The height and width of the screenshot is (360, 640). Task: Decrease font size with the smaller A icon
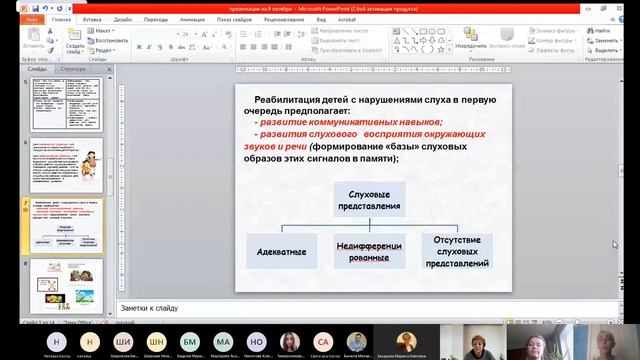pyautogui.click(x=214, y=35)
